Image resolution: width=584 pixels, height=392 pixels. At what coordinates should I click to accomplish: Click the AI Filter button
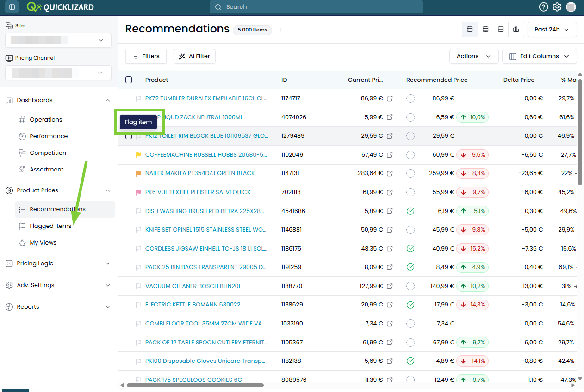(x=194, y=56)
